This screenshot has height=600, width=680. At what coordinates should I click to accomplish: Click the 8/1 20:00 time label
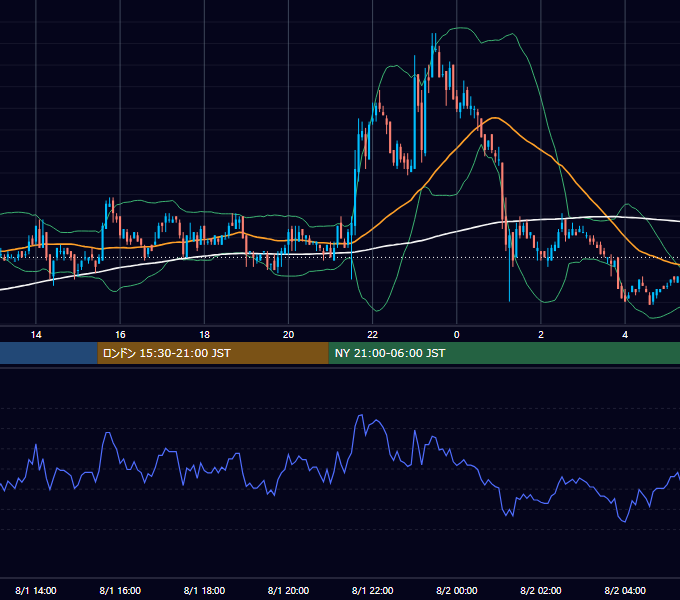(288, 590)
